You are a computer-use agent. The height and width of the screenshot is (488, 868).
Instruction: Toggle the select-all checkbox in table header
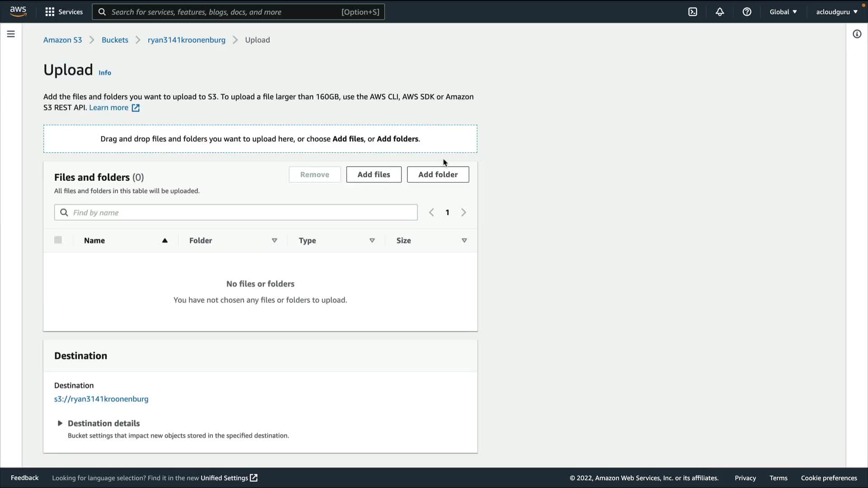pyautogui.click(x=58, y=240)
